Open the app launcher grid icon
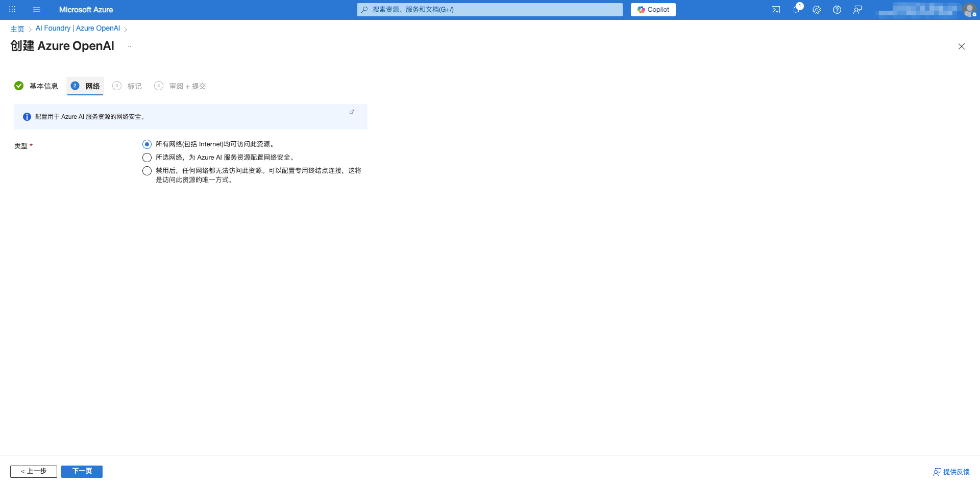The width and height of the screenshot is (980, 488). [12, 9]
